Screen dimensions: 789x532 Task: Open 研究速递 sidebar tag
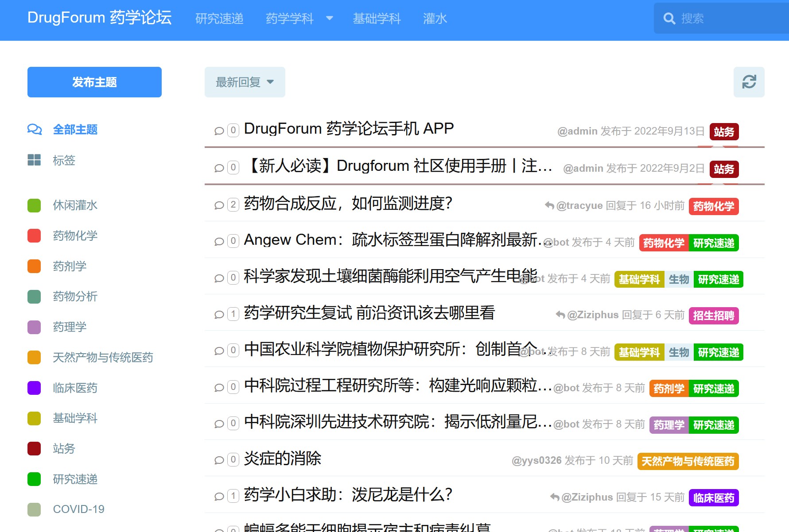75,479
